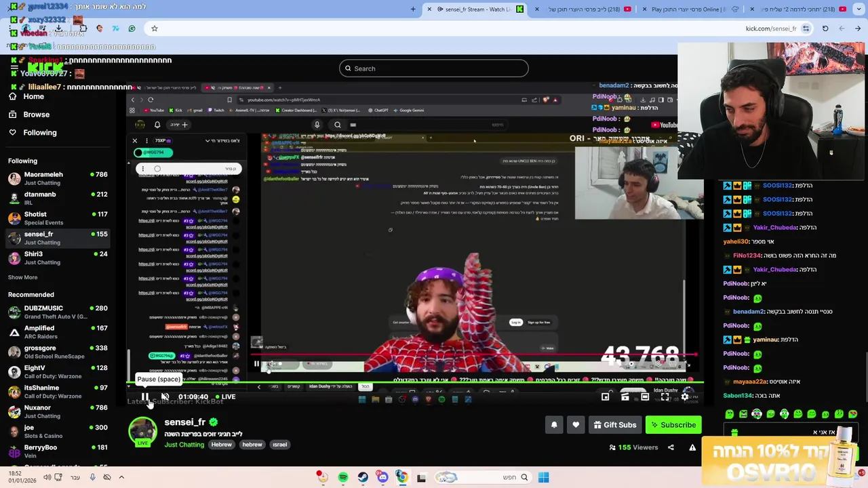
Task: Open dtanmanb IRL channel
Action: point(58,198)
